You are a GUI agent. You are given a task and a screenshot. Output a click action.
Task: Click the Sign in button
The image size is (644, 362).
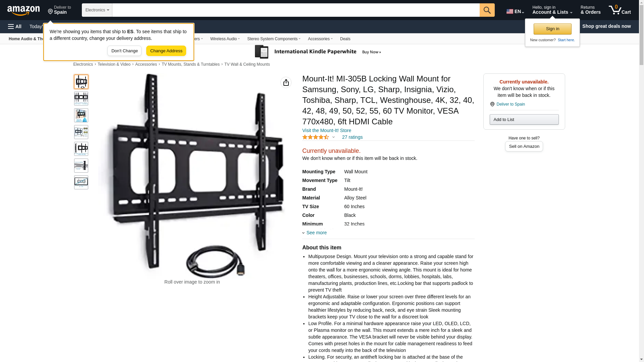(x=552, y=29)
